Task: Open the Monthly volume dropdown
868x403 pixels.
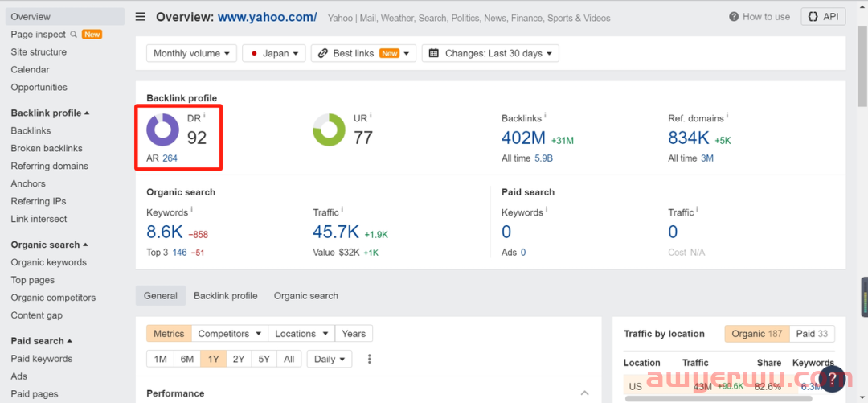Action: tap(191, 53)
